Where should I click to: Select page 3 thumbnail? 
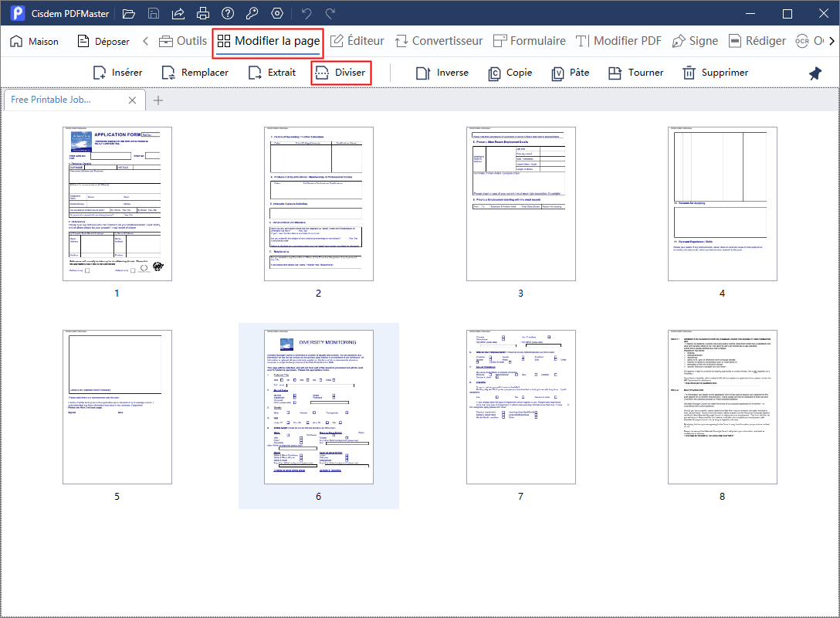[520, 204]
